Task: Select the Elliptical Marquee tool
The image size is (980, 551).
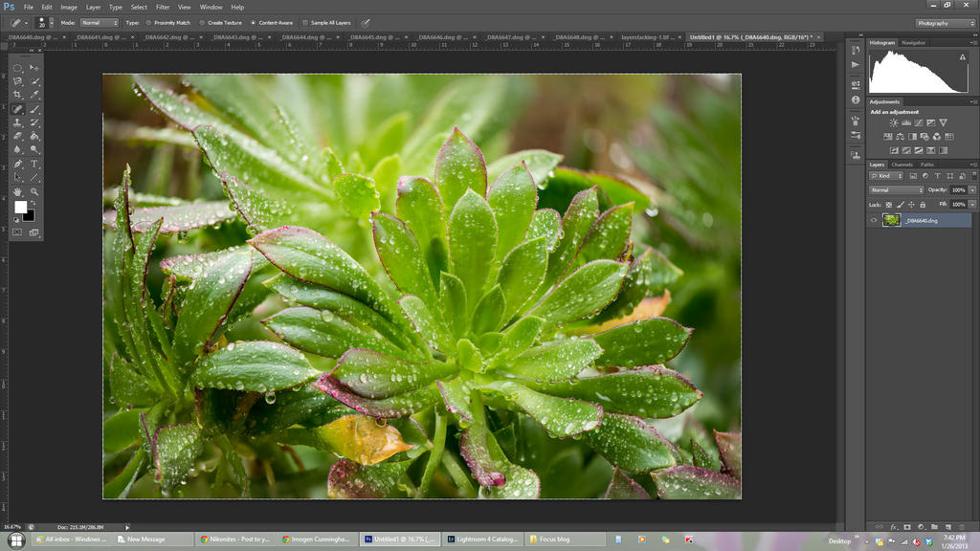Action: (x=17, y=67)
